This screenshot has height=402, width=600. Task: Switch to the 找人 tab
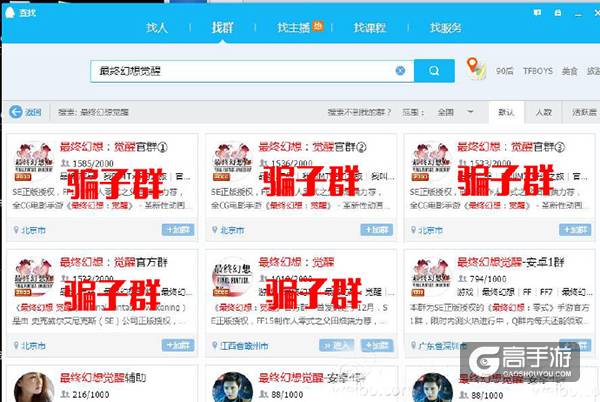point(157,28)
